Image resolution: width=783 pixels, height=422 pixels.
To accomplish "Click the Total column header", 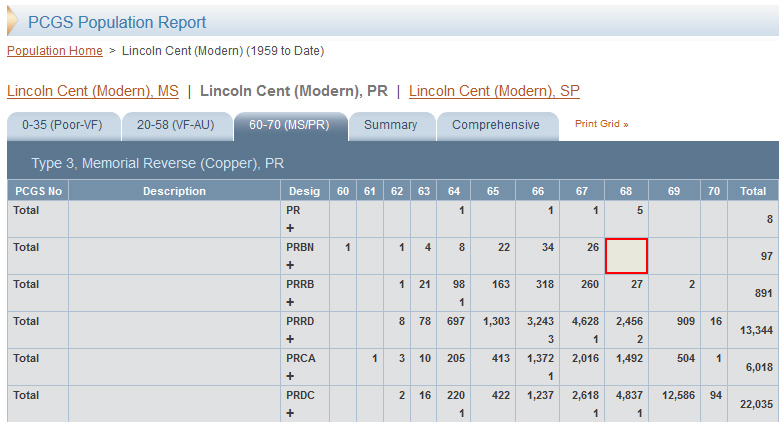I will (753, 191).
